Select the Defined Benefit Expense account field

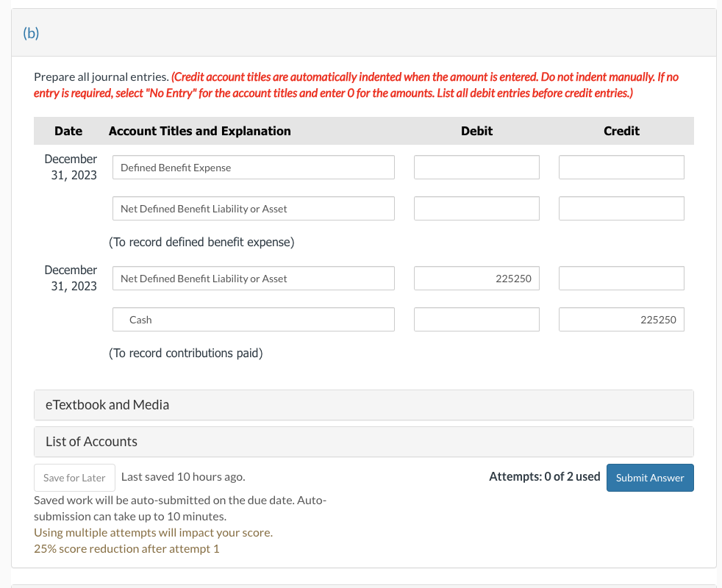click(253, 167)
